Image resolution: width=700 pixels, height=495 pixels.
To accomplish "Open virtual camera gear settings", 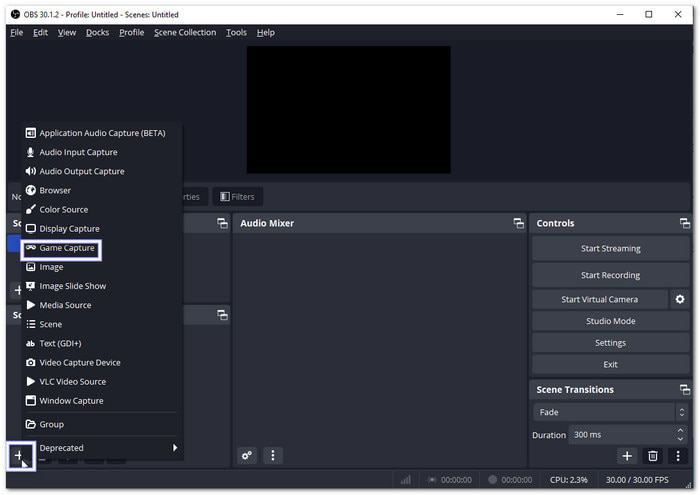I will [679, 299].
